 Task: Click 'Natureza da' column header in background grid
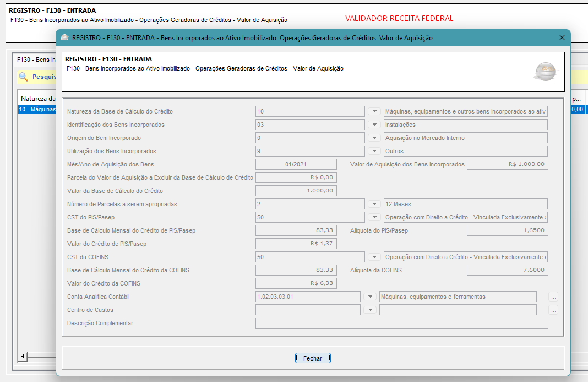point(37,99)
